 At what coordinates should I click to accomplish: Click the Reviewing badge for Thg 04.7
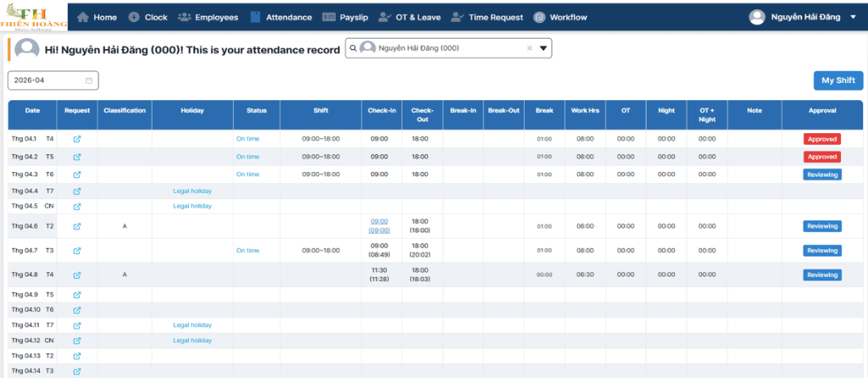click(822, 251)
